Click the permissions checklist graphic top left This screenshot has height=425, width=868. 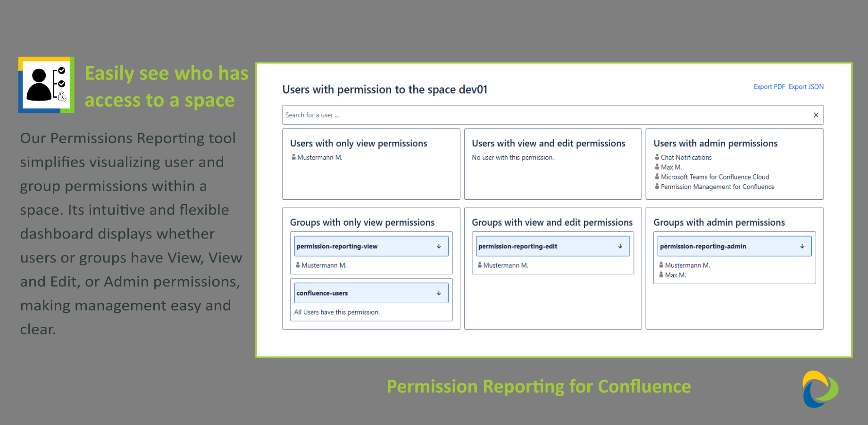[x=45, y=85]
